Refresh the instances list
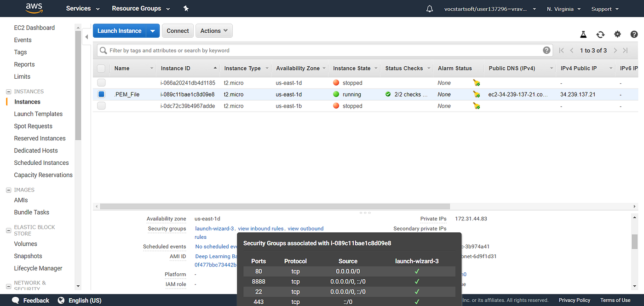The height and width of the screenshot is (306, 644). [x=600, y=34]
